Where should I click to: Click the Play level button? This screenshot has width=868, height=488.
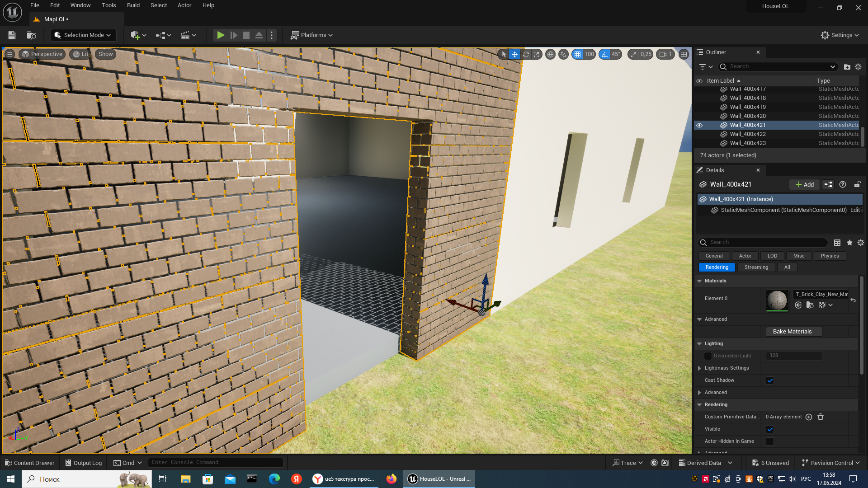tap(220, 35)
